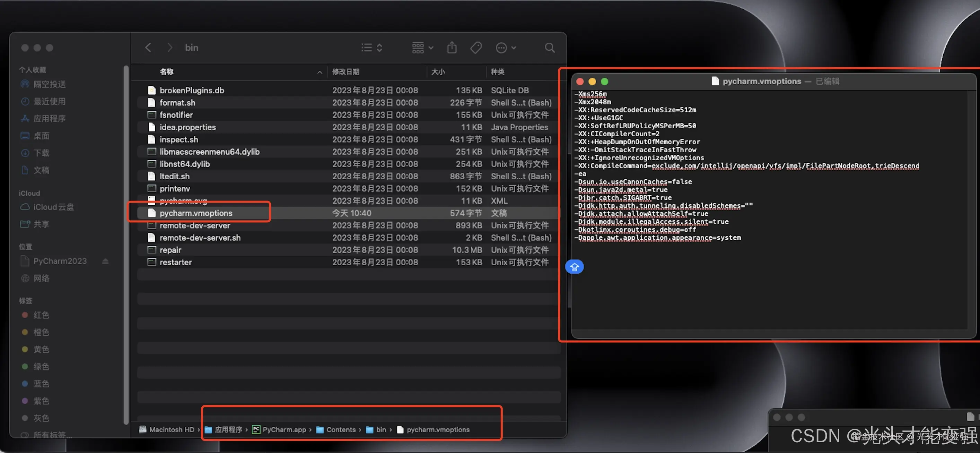The height and width of the screenshot is (453, 980).
Task: Click the Finder forward arrow
Action: [x=170, y=48]
